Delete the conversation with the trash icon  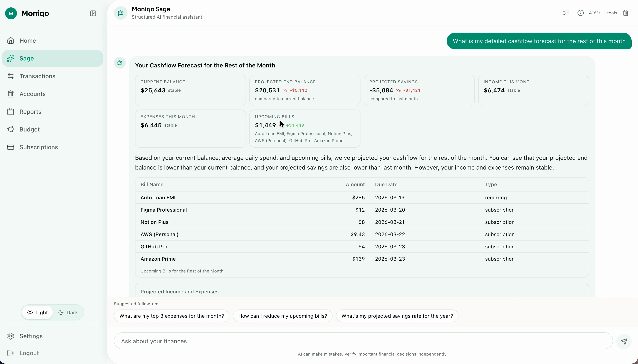pos(626,13)
